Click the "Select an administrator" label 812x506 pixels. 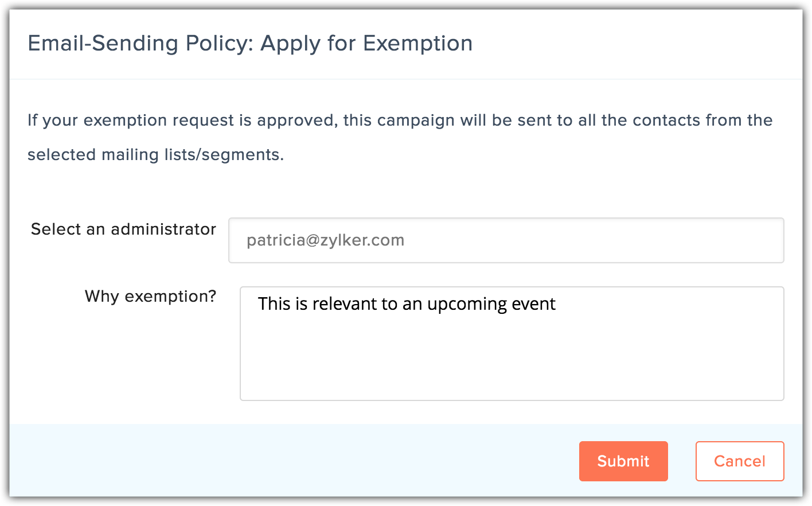123,229
